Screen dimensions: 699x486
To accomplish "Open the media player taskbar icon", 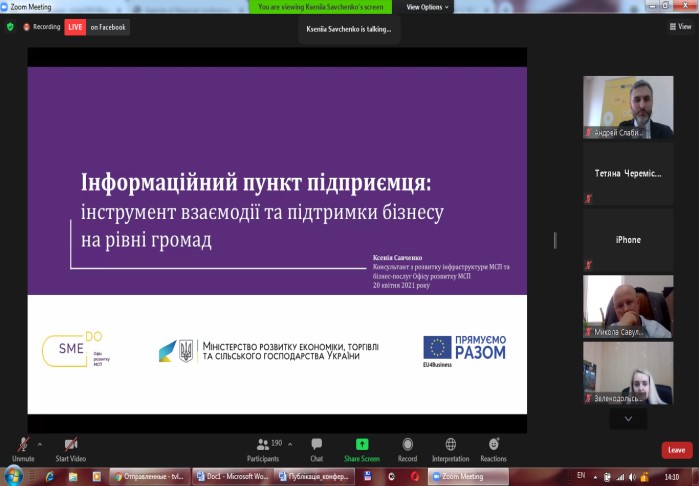I will click(x=96, y=477).
